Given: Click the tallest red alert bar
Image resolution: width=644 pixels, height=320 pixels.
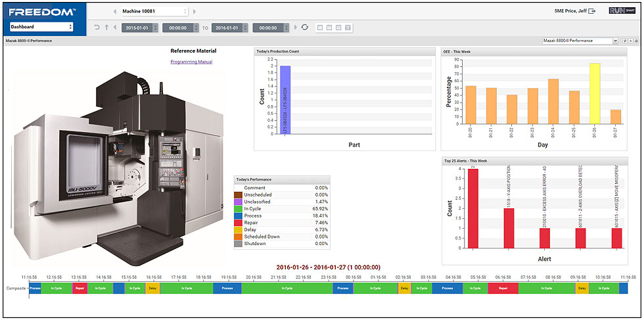Looking at the screenshot, I should (x=473, y=209).
